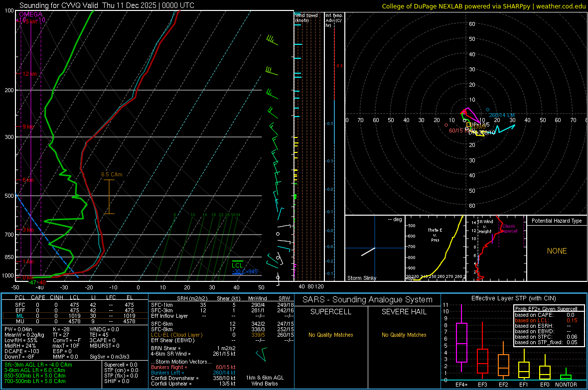Click the K = -28 index value
Screen dimensions: 588x390
61,329
